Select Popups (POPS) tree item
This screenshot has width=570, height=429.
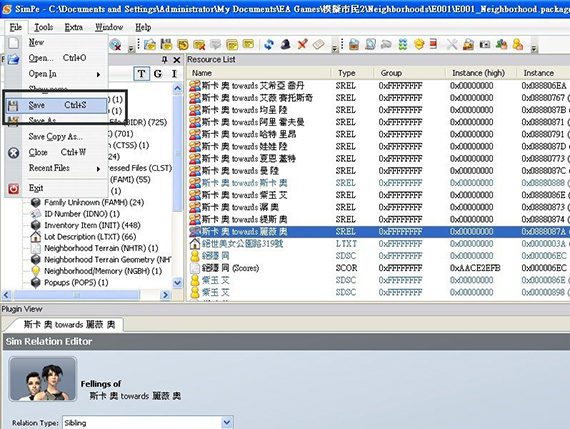[76, 282]
